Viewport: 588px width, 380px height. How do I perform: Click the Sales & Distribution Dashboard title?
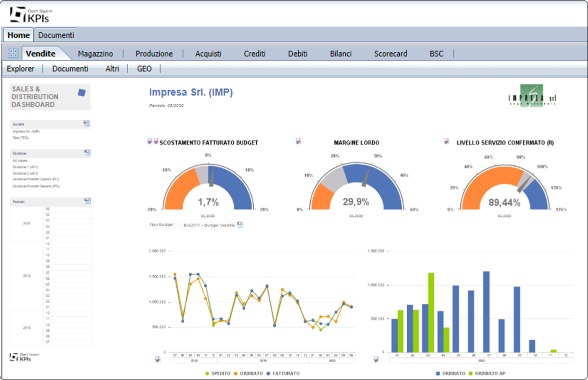pyautogui.click(x=35, y=96)
